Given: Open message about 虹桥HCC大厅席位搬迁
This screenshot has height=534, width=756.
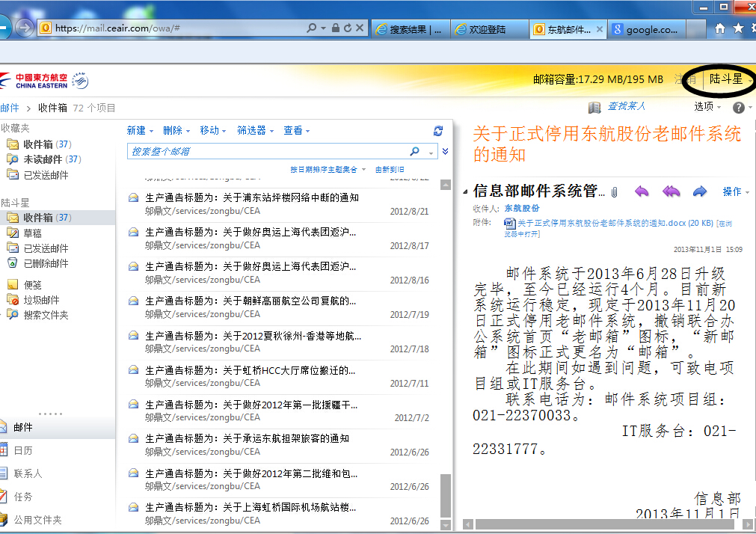Looking at the screenshot, I should coord(278,376).
